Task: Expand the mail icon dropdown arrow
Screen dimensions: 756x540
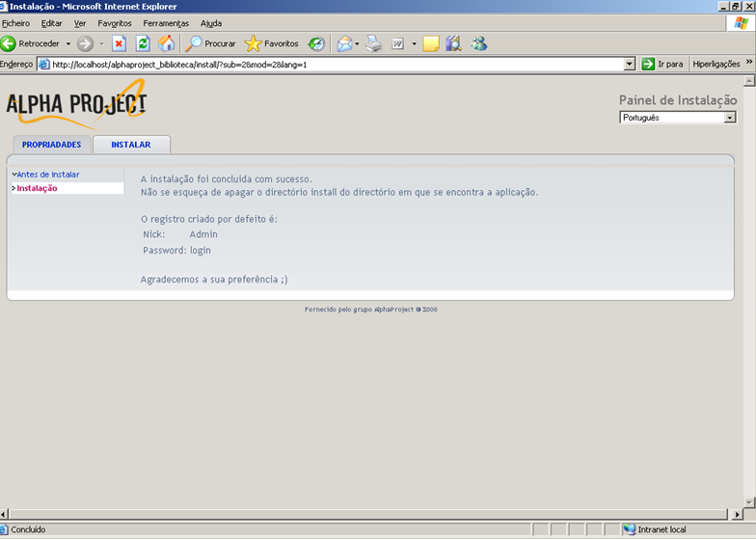Action: tap(357, 44)
